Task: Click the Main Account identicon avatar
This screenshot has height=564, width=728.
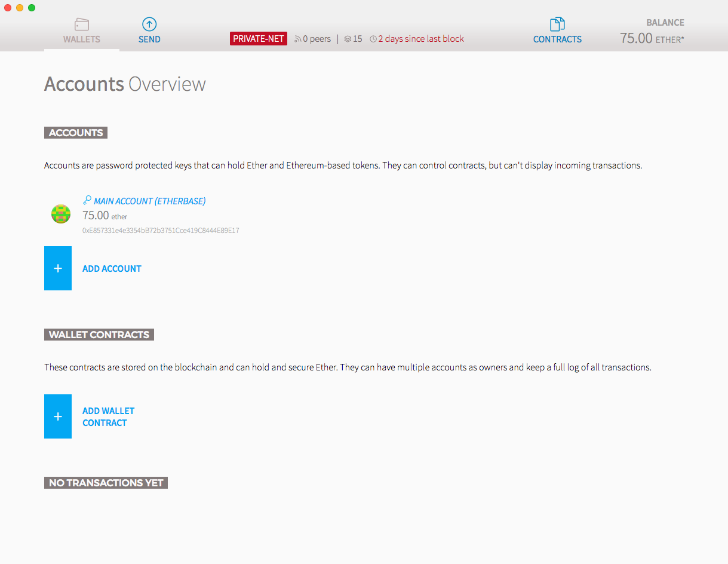Action: point(61,214)
